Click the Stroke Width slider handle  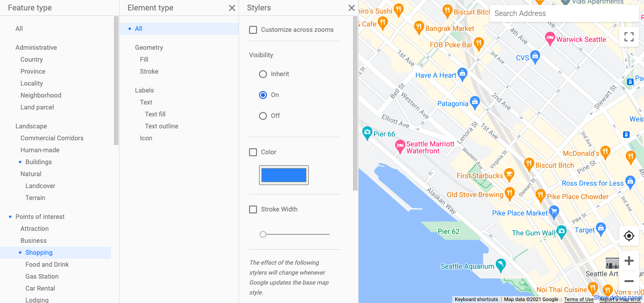263,234
